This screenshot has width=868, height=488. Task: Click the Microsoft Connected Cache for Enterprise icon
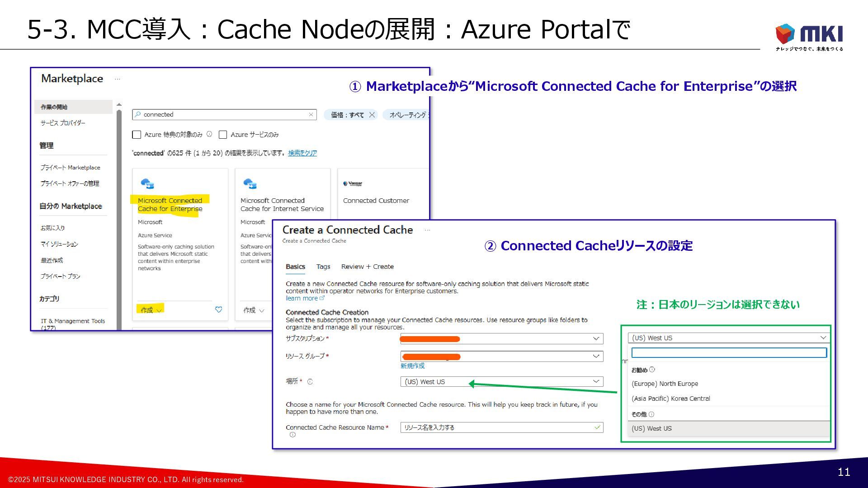click(x=147, y=183)
